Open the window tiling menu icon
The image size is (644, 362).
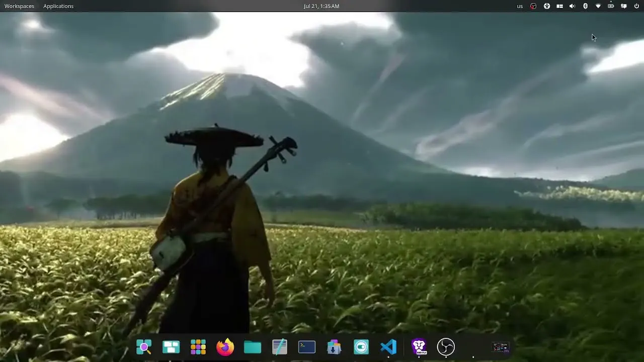coord(559,6)
